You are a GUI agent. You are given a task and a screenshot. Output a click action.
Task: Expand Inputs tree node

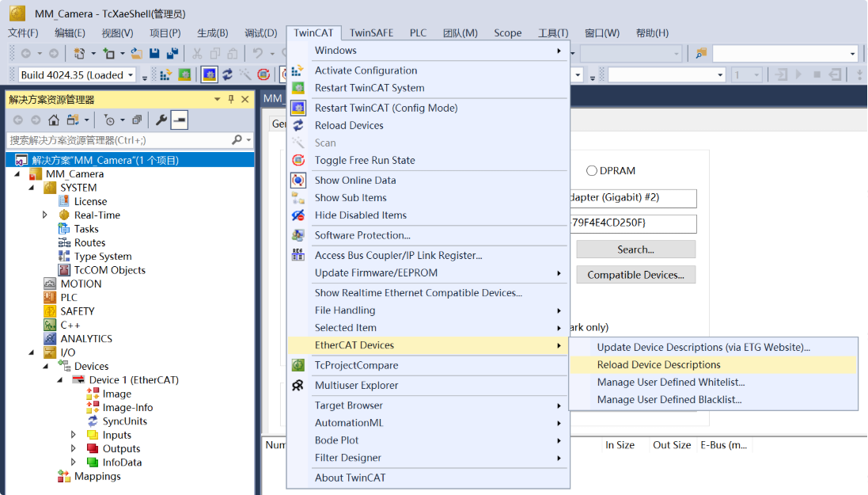click(x=74, y=435)
